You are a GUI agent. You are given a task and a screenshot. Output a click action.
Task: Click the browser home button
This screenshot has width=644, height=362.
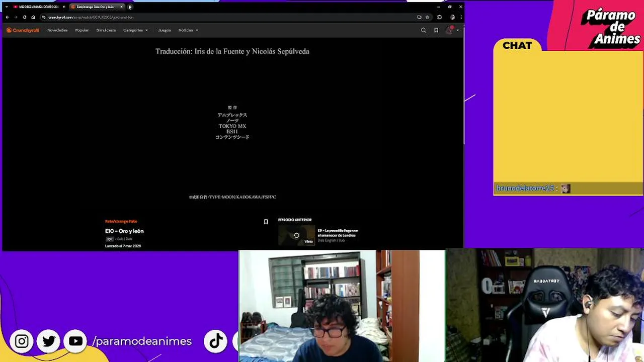click(33, 17)
